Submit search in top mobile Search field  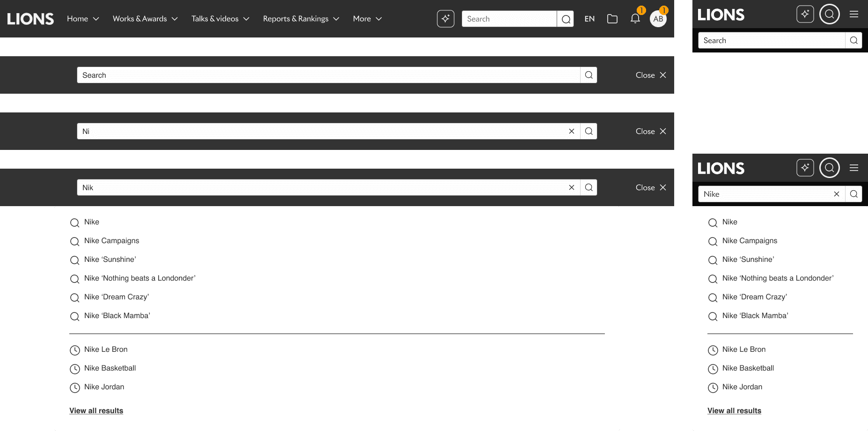(x=853, y=40)
